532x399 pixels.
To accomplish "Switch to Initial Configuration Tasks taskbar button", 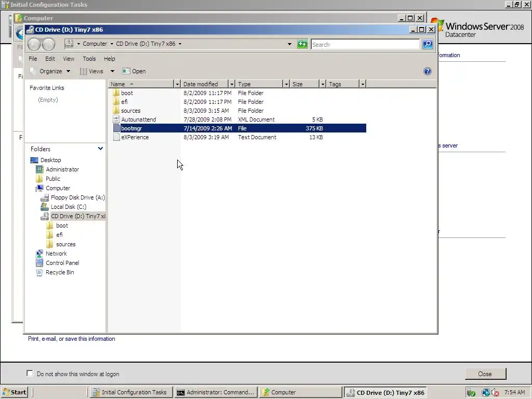I will point(131,392).
